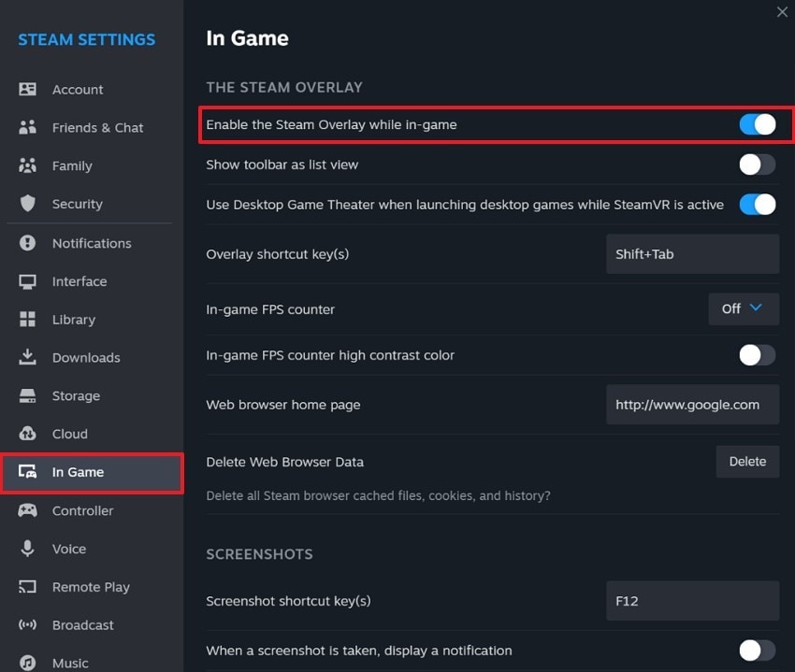
Task: Edit the Web browser home page field
Action: [x=692, y=405]
